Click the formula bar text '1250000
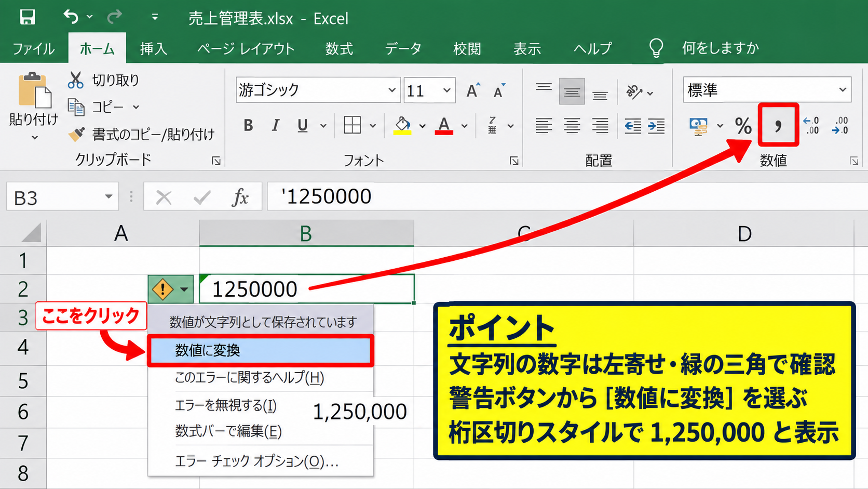This screenshot has width=868, height=489. coord(327,197)
